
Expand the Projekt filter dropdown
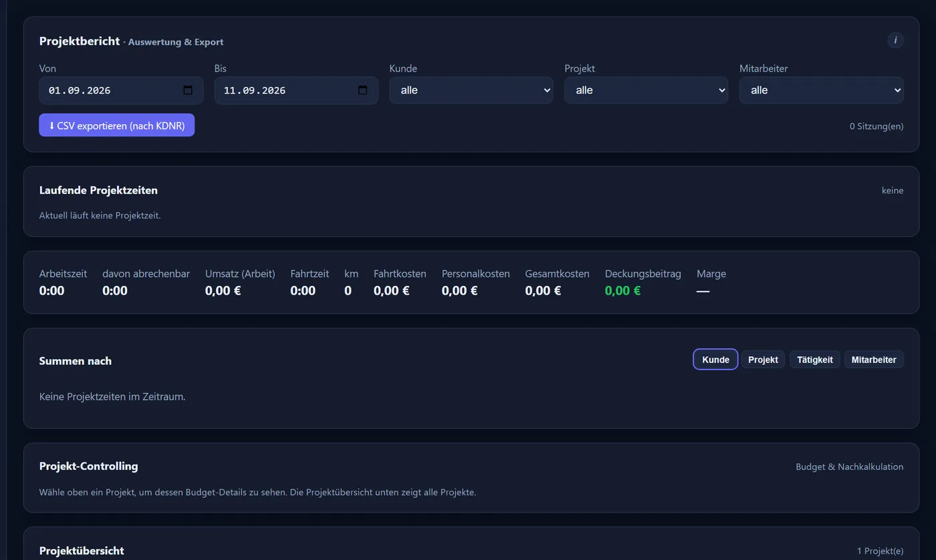point(647,90)
